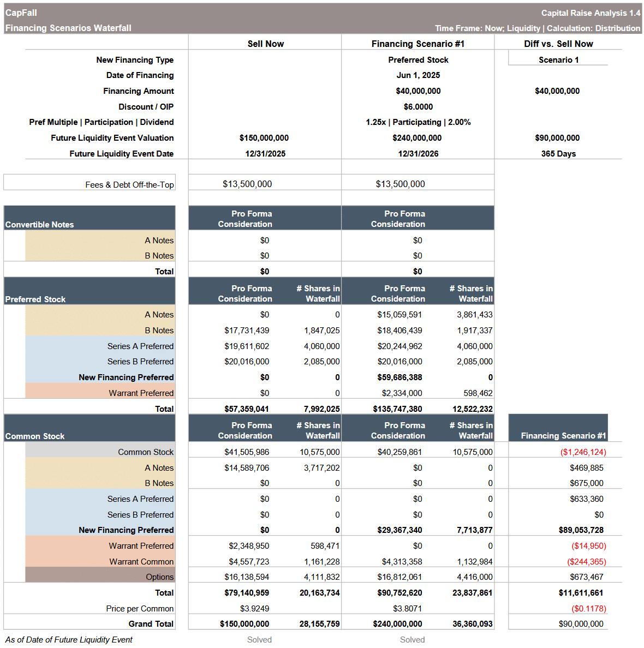Click the Financing Scenario #1 column heading at top
Screen dimensions: 644x648
tap(418, 44)
